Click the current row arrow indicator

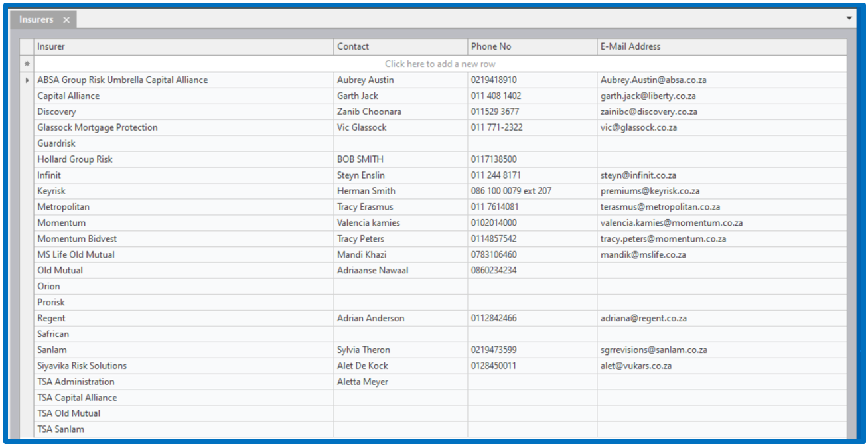27,80
